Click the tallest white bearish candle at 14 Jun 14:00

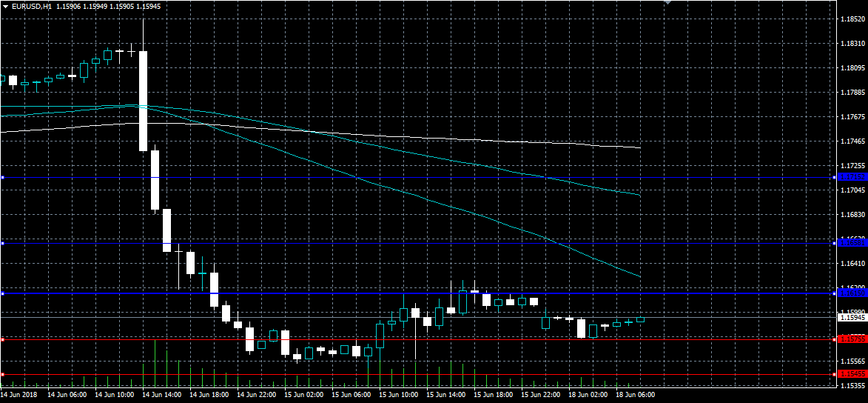144,101
